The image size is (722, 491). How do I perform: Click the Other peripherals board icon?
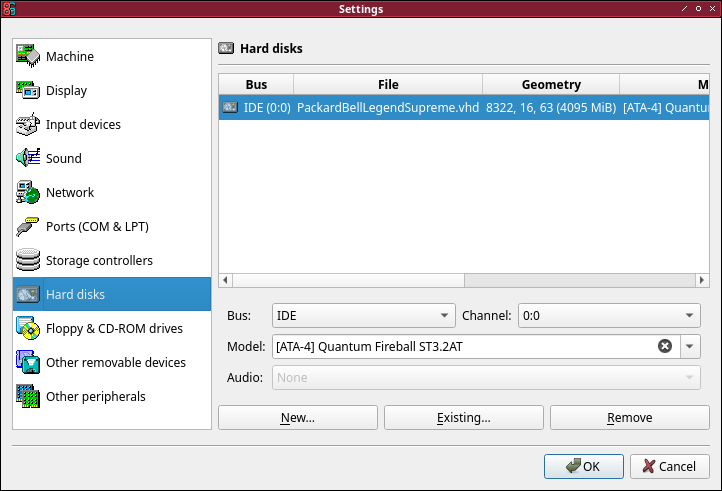pos(28,396)
